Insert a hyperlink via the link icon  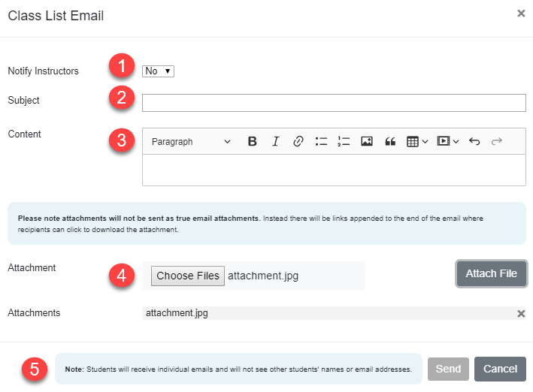click(298, 141)
